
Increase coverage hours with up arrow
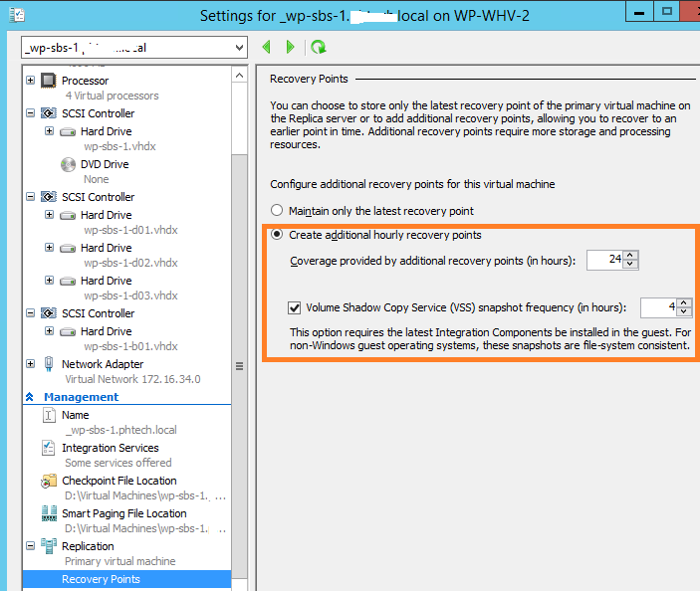[x=630, y=256]
